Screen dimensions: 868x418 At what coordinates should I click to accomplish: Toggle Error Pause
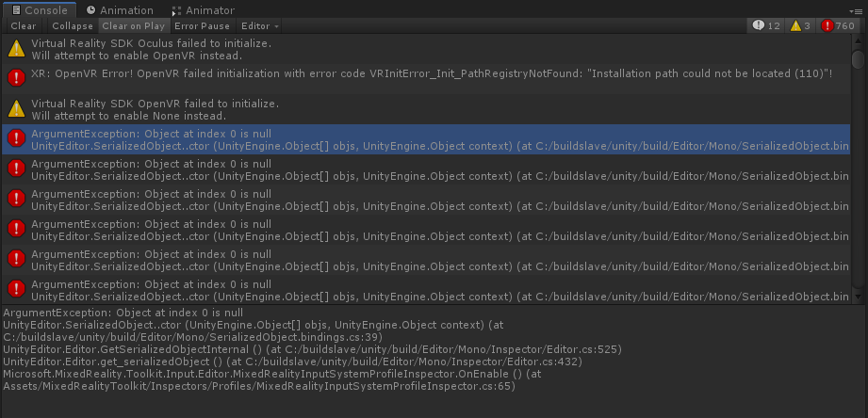[202, 26]
